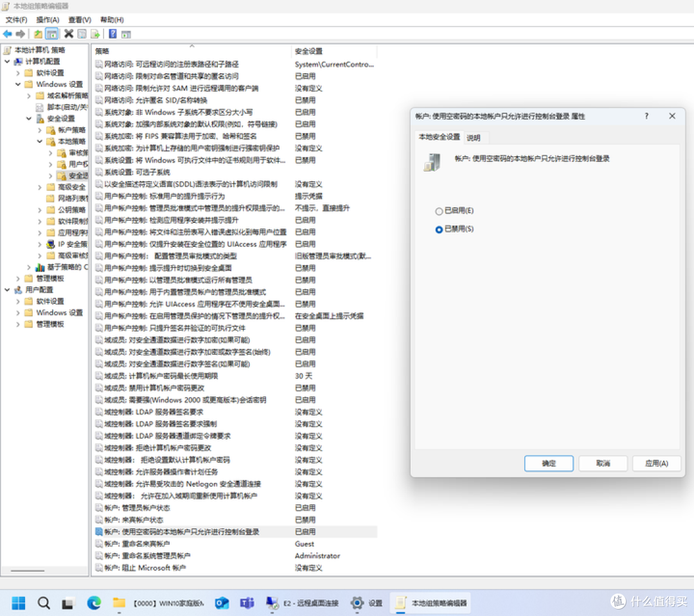This screenshot has width=694, height=616.
Task: Click the server icon in properties dialog
Action: click(x=432, y=163)
